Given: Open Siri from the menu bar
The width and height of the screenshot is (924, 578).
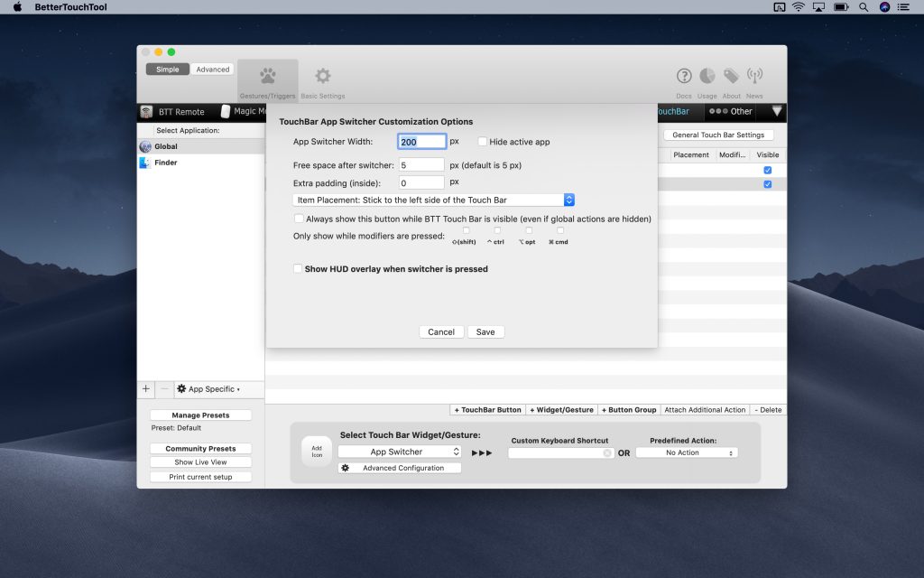Looking at the screenshot, I should (x=884, y=7).
